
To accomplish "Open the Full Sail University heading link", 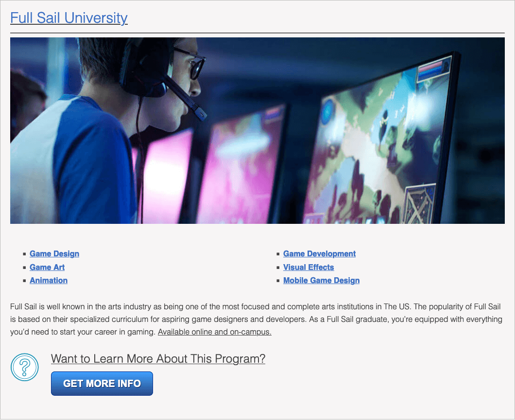I will [x=69, y=17].
